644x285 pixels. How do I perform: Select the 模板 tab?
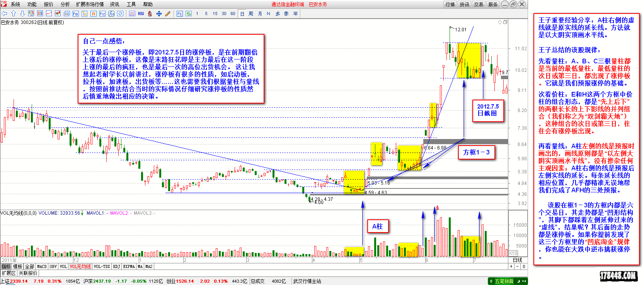tap(18, 266)
